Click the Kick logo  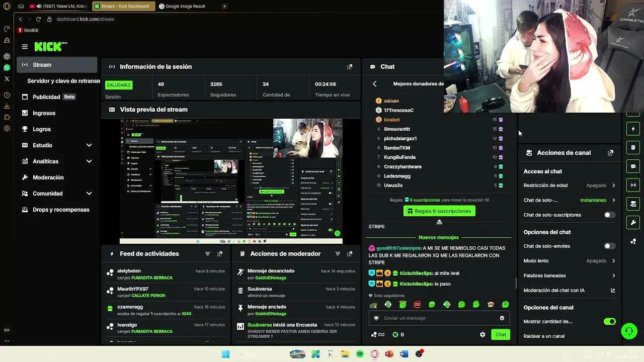pyautogui.click(x=51, y=46)
